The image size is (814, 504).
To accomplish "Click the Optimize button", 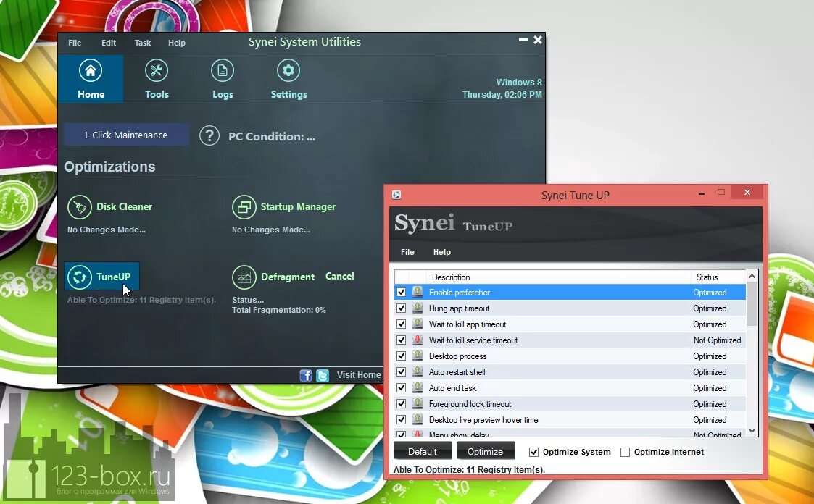I will 486,452.
